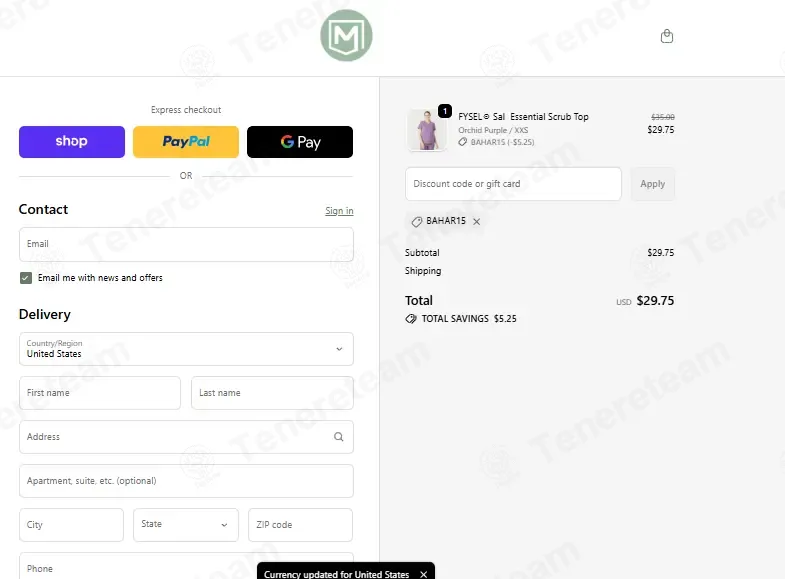785x579 pixels.
Task: Pay with Shop Pay express button
Action: tap(72, 142)
